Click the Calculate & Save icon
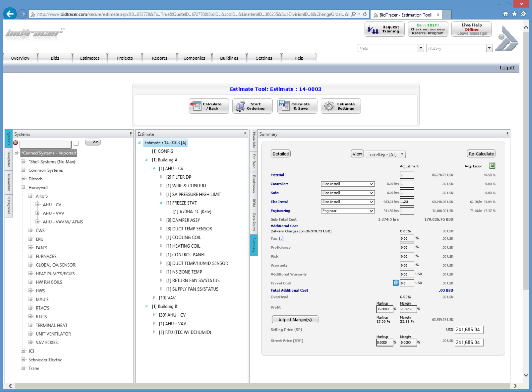 pos(284,106)
